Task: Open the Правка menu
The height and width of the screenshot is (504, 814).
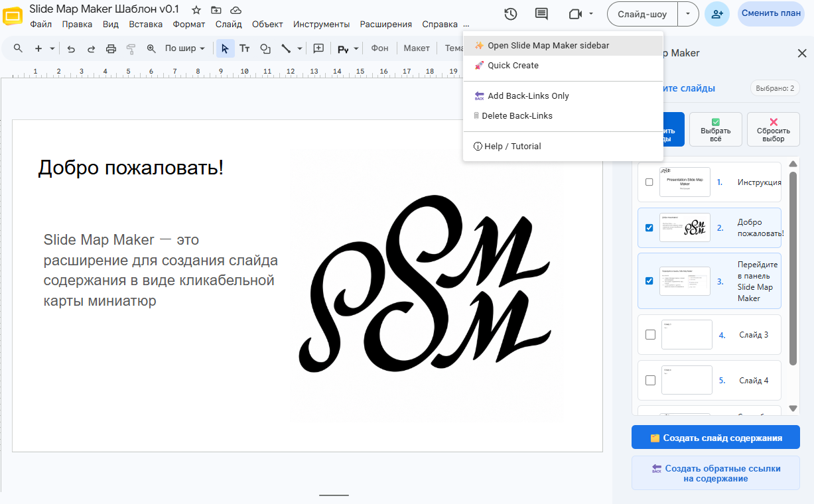Action: coord(77,25)
